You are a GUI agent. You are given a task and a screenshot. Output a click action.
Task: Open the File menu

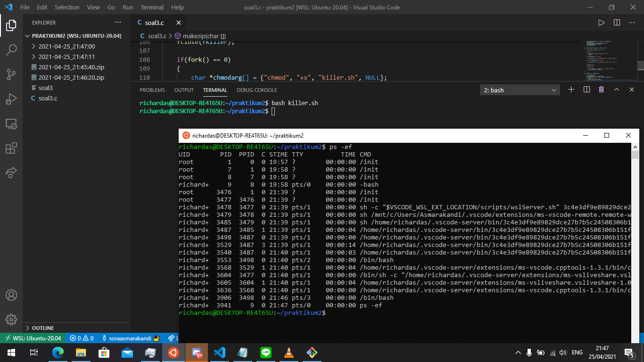point(25,7)
